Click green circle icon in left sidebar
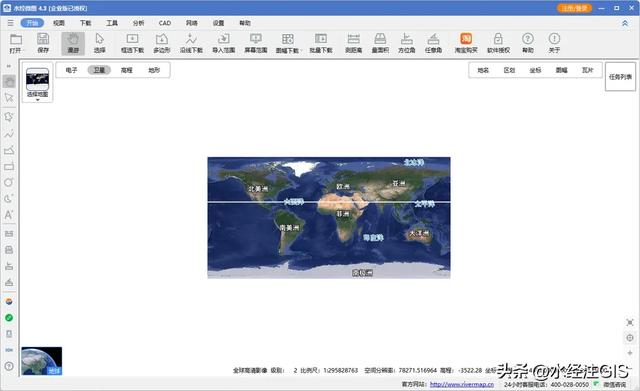The height and width of the screenshot is (391, 640). (9, 318)
